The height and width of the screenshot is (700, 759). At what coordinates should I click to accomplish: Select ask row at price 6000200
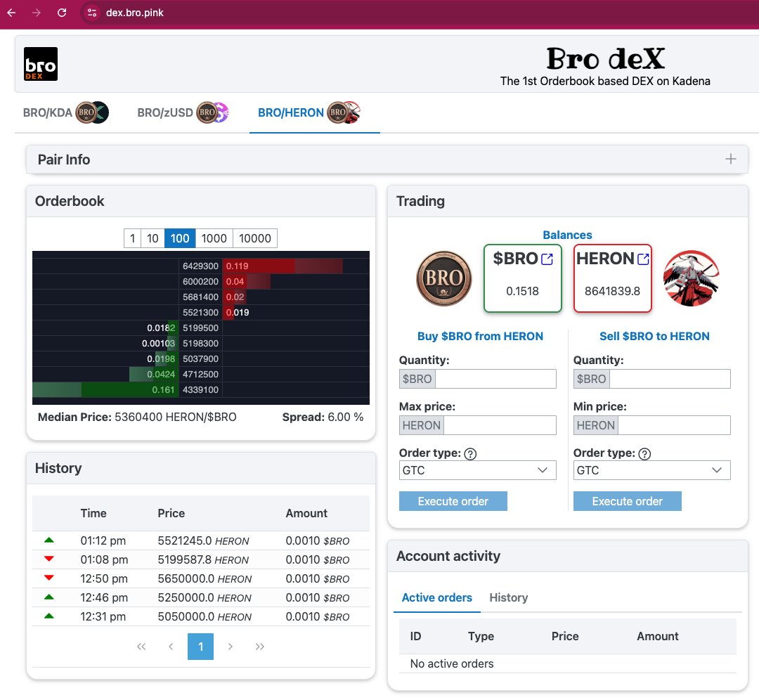[201, 281]
